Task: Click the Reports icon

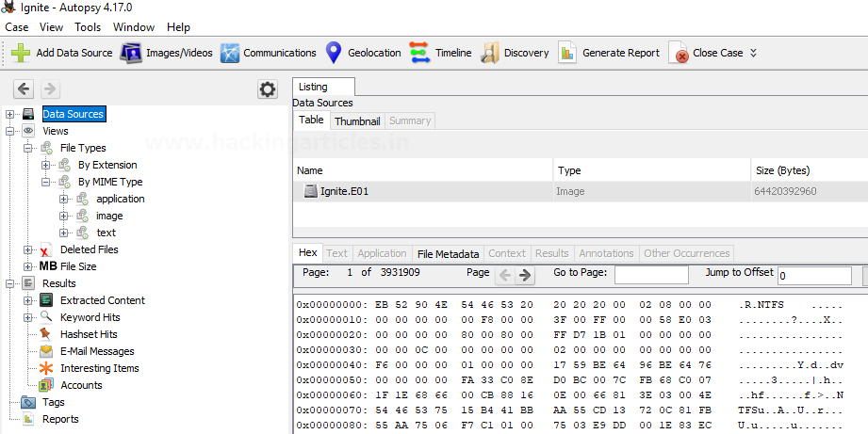Action: 28,419
